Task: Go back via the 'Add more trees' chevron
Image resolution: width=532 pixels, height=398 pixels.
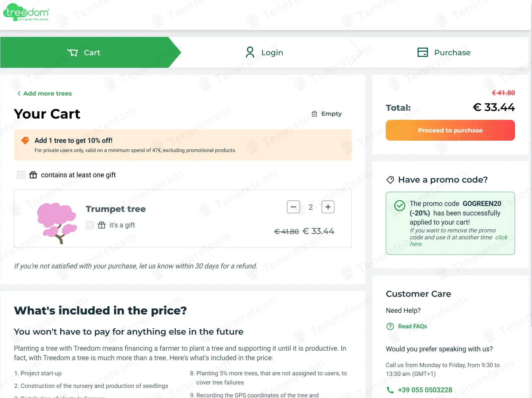Action: click(x=19, y=93)
